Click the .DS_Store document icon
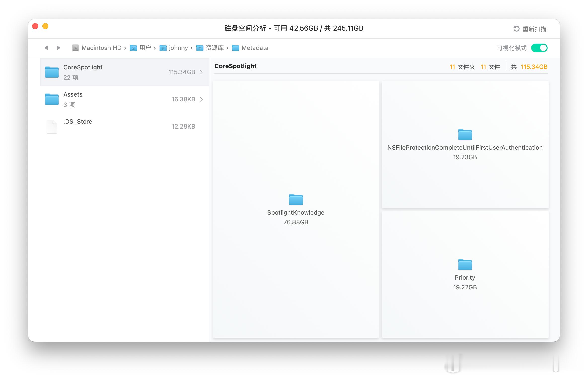The height and width of the screenshot is (379, 588). (52, 127)
